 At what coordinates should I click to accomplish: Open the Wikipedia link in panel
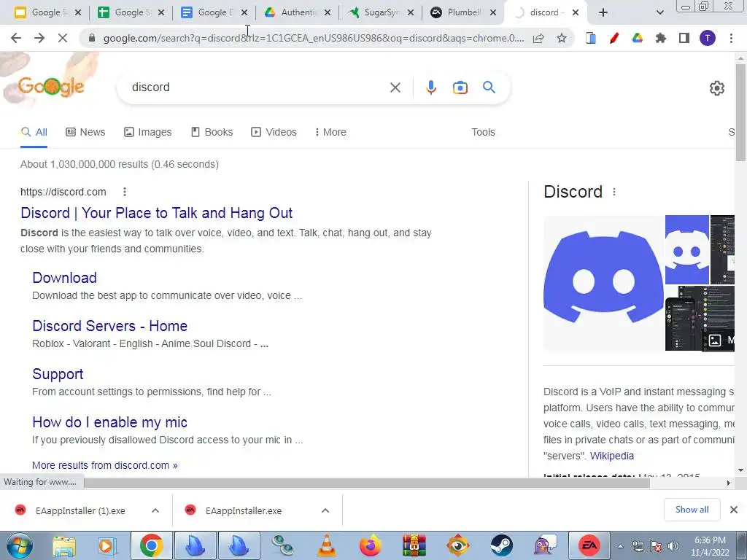[x=612, y=456]
